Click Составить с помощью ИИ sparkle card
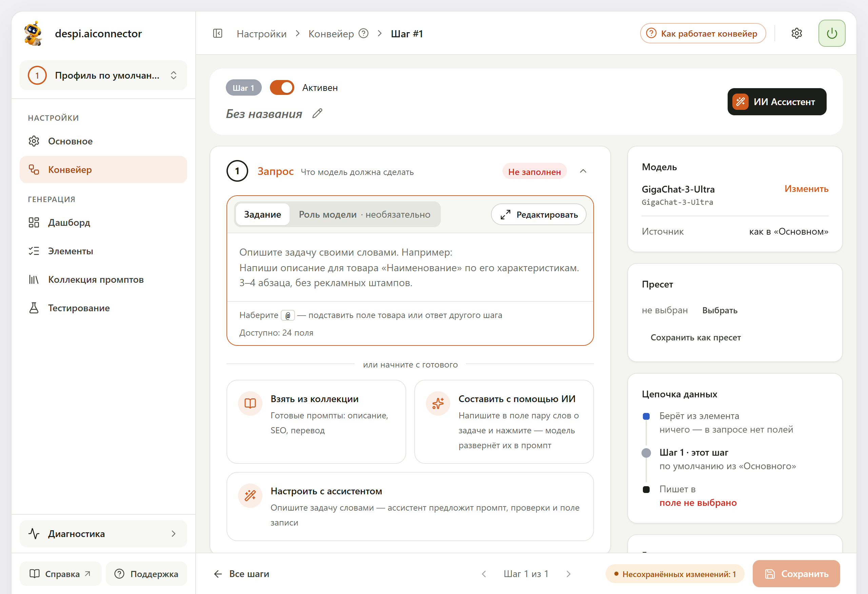 click(x=504, y=422)
